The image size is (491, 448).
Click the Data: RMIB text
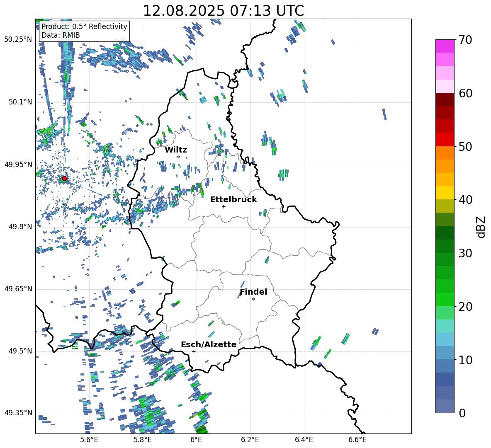pos(61,35)
